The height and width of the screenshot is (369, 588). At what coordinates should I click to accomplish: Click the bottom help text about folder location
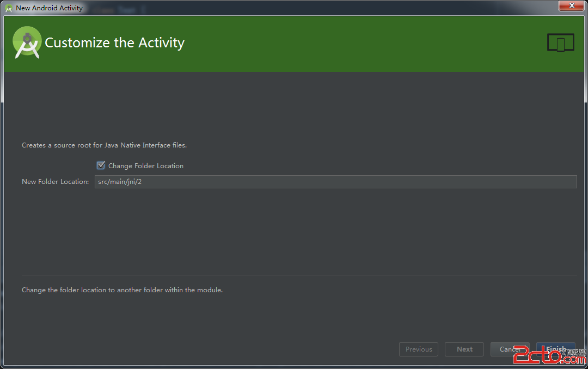coord(122,290)
